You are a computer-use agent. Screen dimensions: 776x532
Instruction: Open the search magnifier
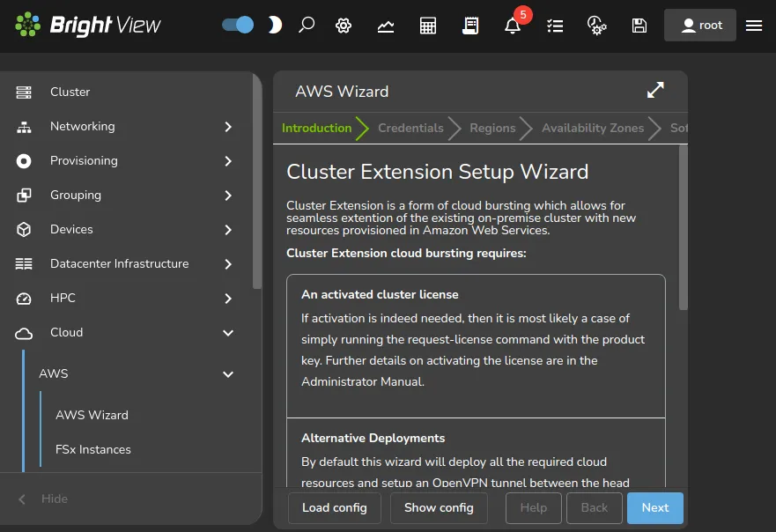pos(307,25)
